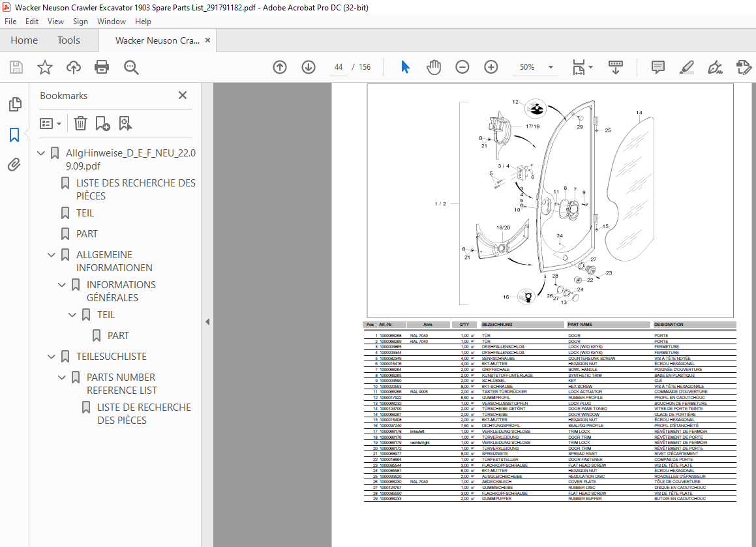Select the Highlight text pen tool

[687, 67]
